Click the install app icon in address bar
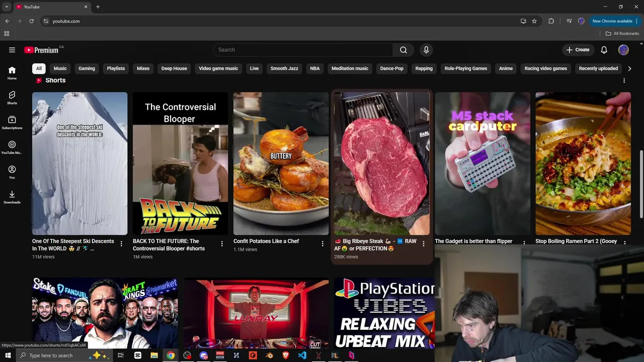The image size is (644, 362). [523, 21]
